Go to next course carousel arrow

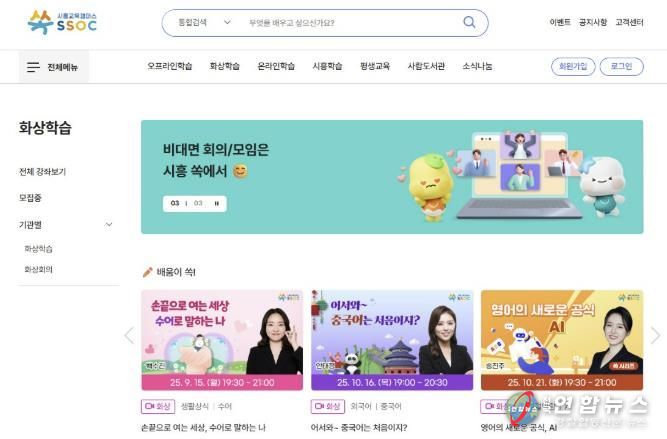pyautogui.click(x=655, y=335)
